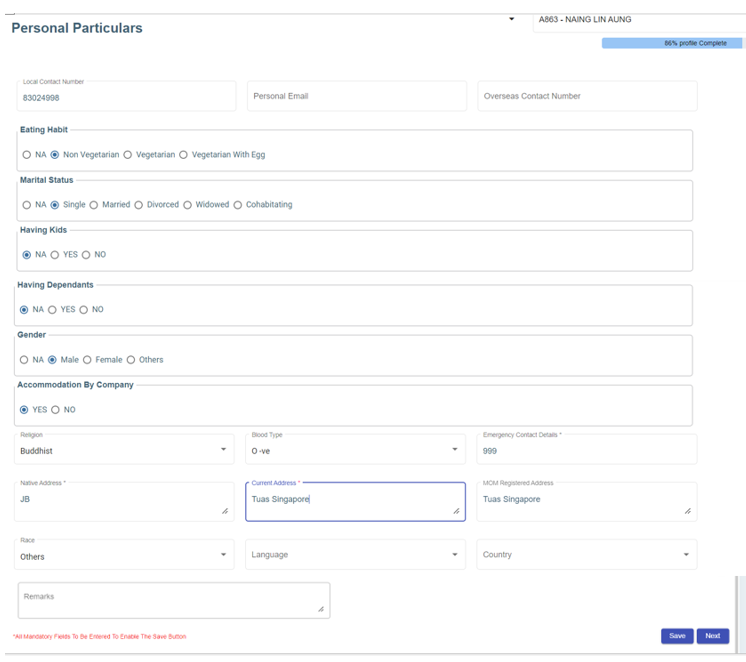Expand the Language dropdown

coord(355,555)
